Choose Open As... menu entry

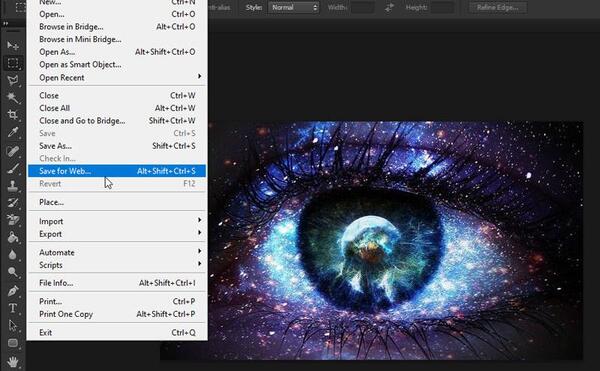pos(117,52)
